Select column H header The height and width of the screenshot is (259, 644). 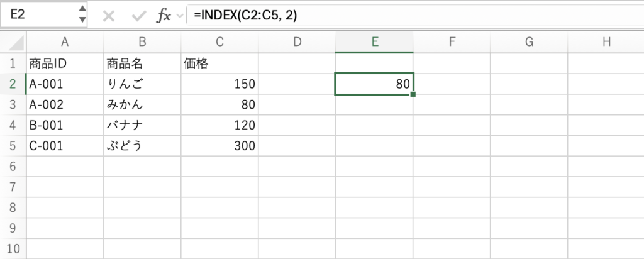(606, 42)
